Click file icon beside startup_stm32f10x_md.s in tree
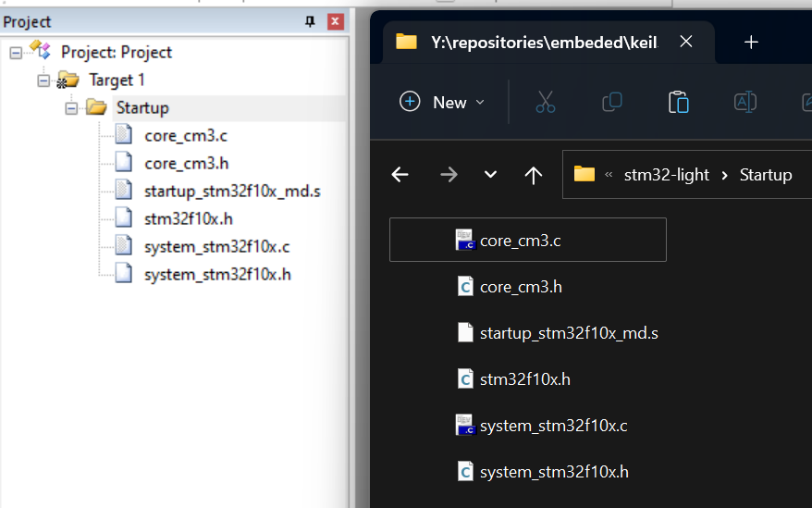Image resolution: width=812 pixels, height=508 pixels. tap(123, 190)
